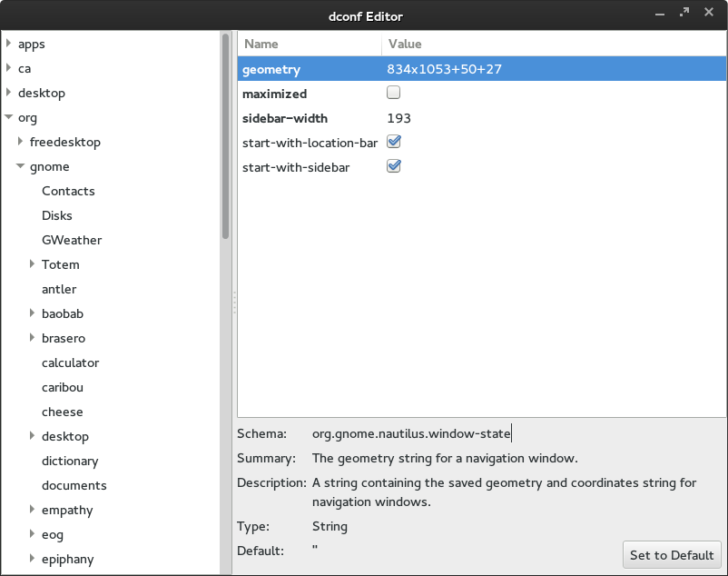728x576 pixels.
Task: Expand the apps tree node
Action: tap(8, 44)
